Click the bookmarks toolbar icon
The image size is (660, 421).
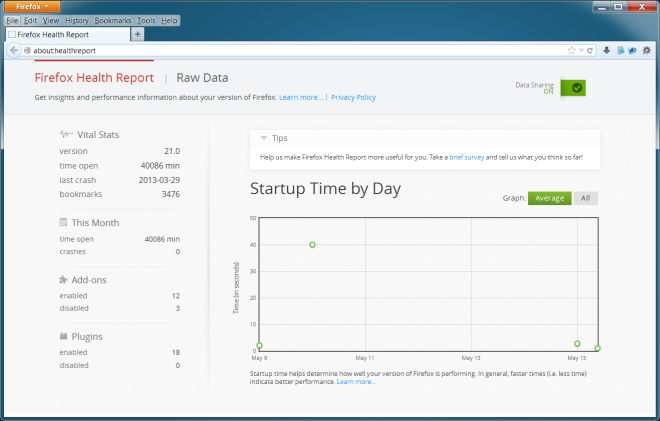pos(620,51)
